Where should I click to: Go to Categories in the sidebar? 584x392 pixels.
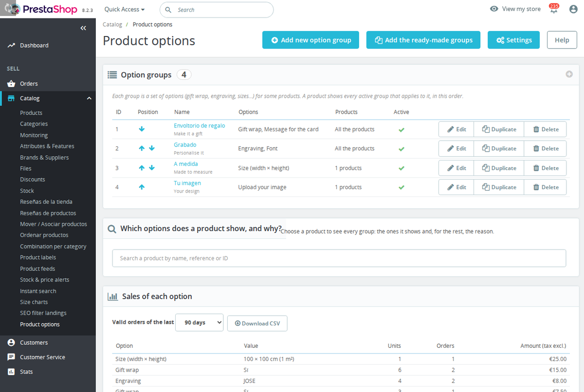coord(34,124)
